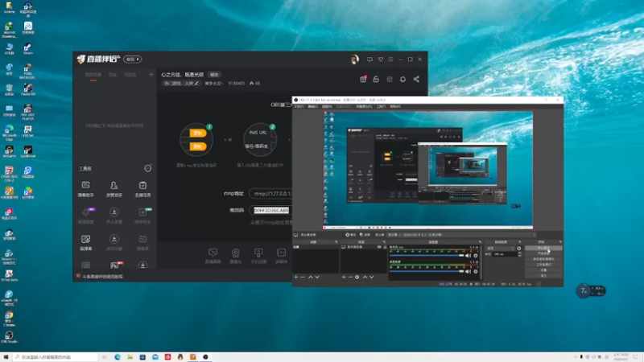Click the add source plus button in OBS
This screenshot has width=644, height=362.
tap(344, 277)
